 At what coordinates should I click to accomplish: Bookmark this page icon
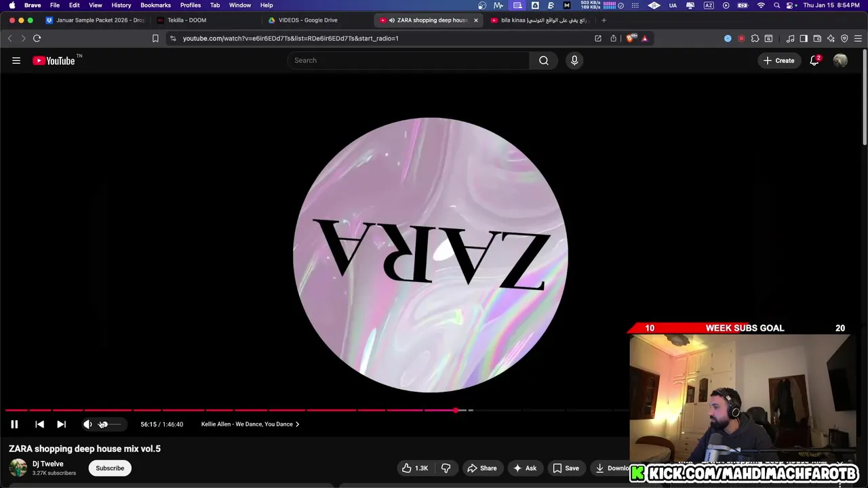(x=155, y=39)
